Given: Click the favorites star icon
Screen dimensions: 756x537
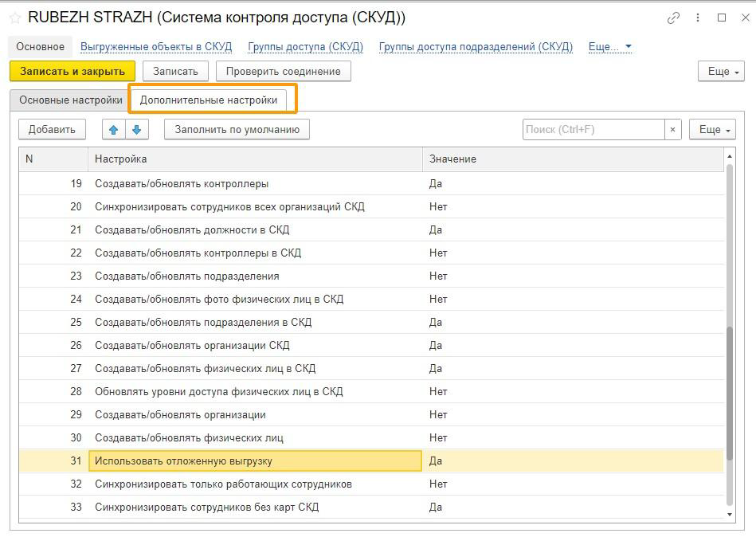Looking at the screenshot, I should (15, 18).
